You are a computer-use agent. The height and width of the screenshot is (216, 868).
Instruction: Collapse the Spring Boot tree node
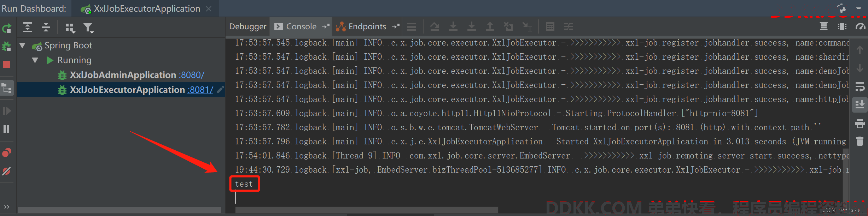(23, 46)
